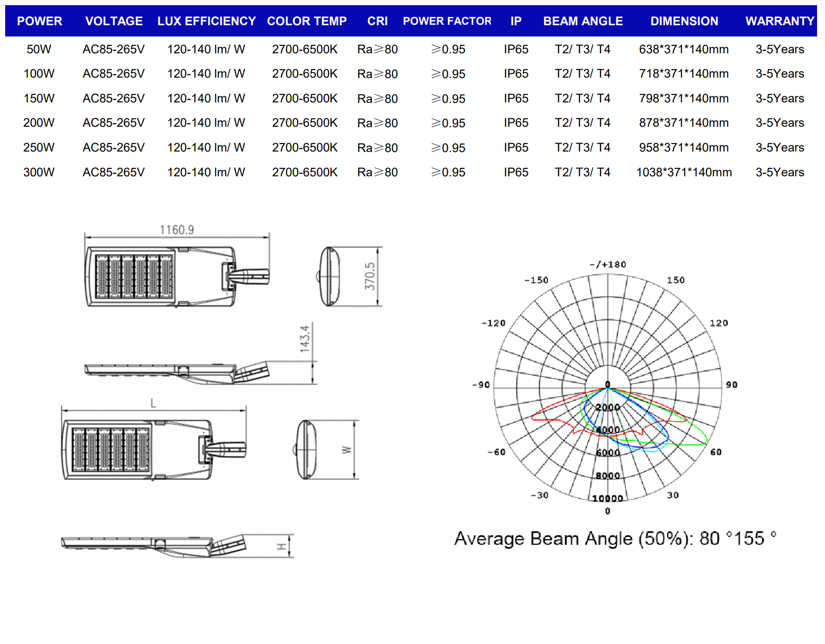
Task: Click the POWER column header
Action: pyautogui.click(x=39, y=21)
